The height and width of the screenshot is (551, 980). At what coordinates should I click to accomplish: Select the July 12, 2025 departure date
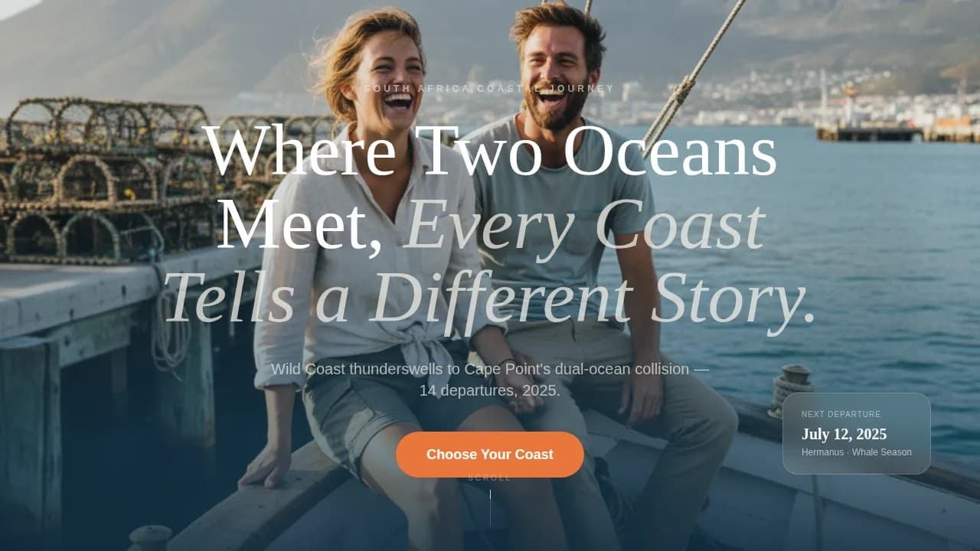pos(844,434)
